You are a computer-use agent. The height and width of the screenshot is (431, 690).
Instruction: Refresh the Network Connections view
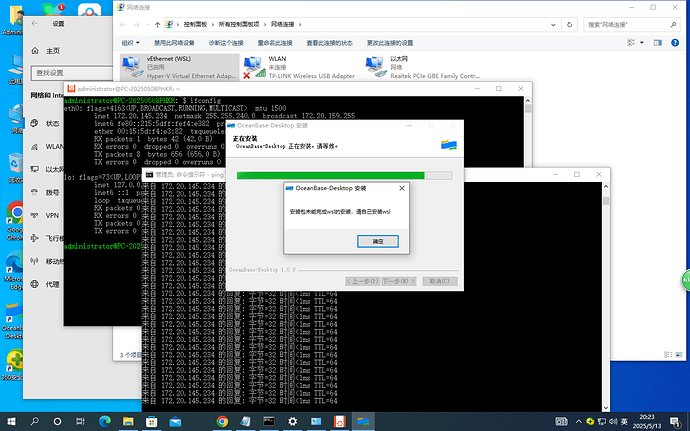point(569,25)
